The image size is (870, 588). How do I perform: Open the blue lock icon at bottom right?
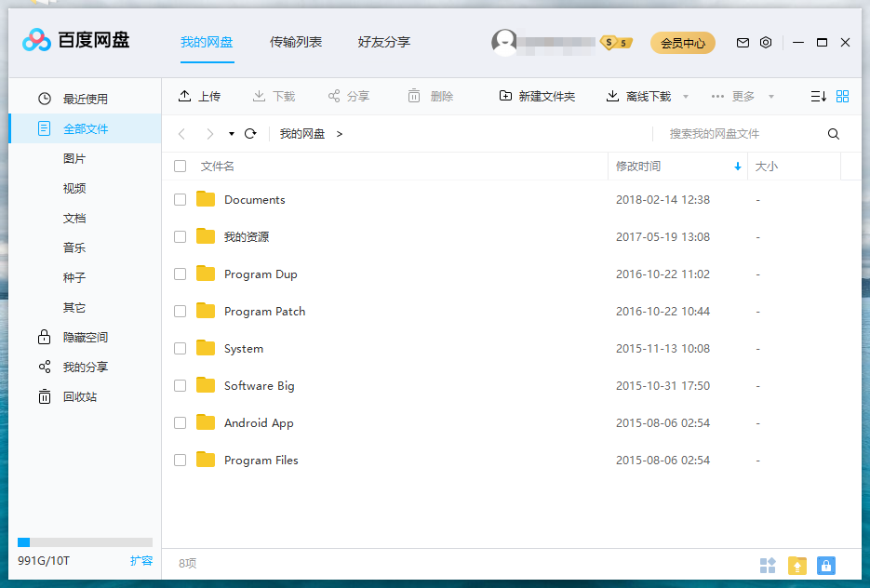tap(825, 565)
